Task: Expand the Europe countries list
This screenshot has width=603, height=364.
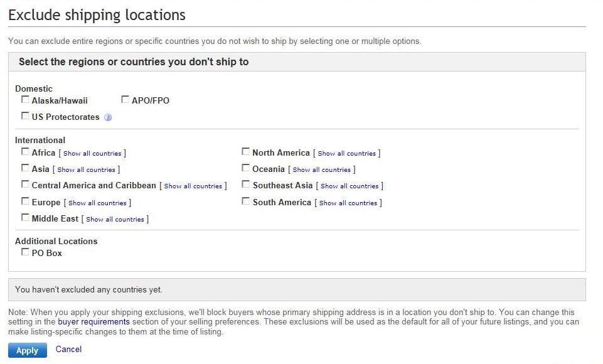Action: pyautogui.click(x=97, y=203)
